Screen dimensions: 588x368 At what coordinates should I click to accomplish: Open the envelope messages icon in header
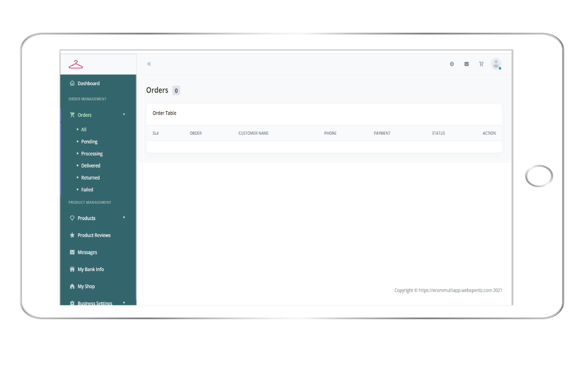[x=467, y=64]
